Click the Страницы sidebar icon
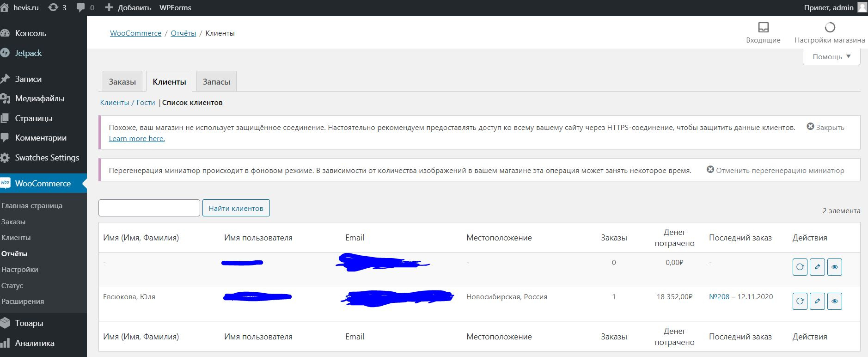Screen dimensions: 868x357 tap(5, 118)
